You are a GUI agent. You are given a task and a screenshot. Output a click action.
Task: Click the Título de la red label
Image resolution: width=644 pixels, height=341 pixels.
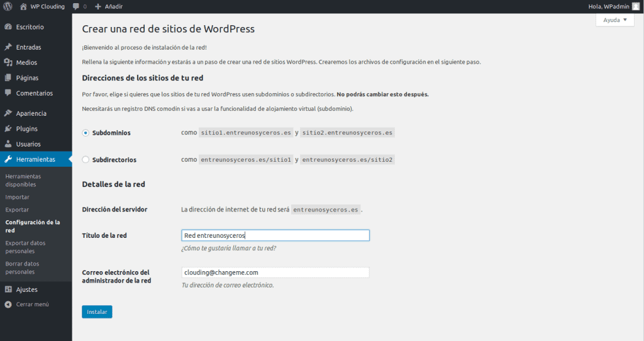(x=104, y=235)
